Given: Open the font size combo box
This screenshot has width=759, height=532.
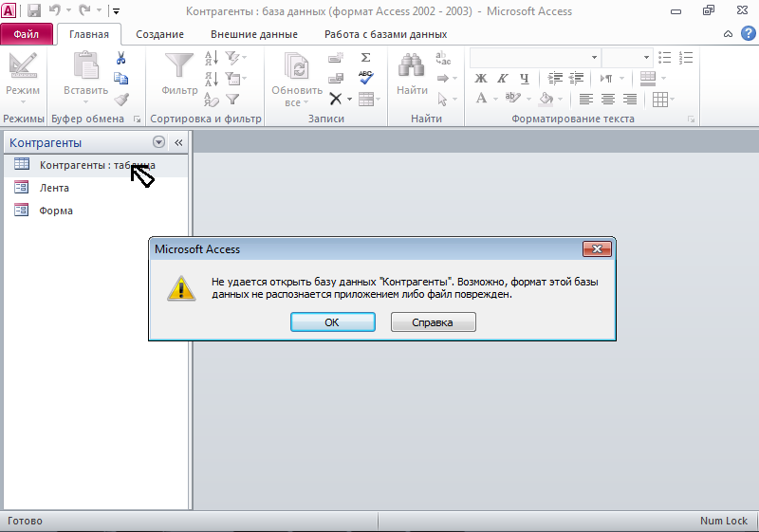Looking at the screenshot, I should click(x=627, y=58).
